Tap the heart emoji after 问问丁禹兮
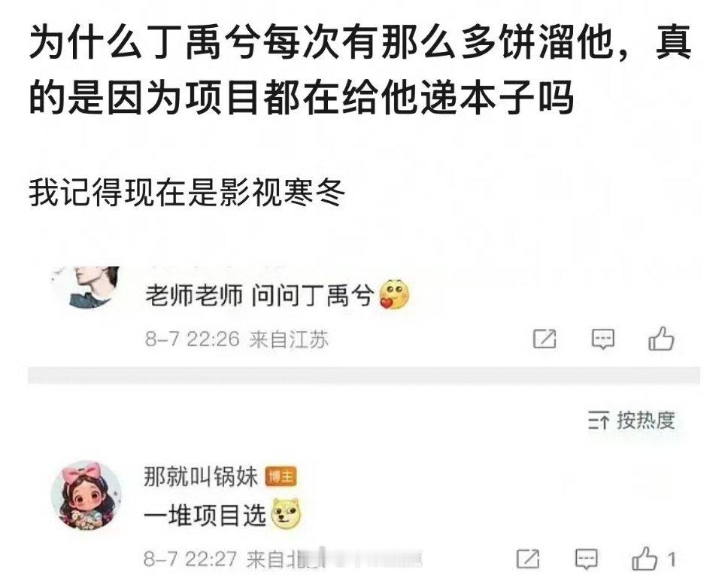The height and width of the screenshot is (575, 728). 395,294
